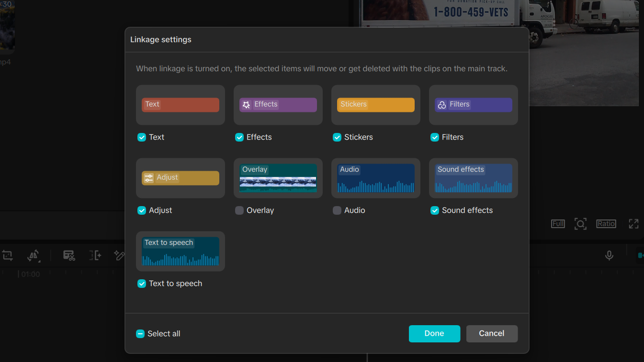Image resolution: width=644 pixels, height=362 pixels.
Task: Toggle the Select all checkbox
Action: pos(140,334)
